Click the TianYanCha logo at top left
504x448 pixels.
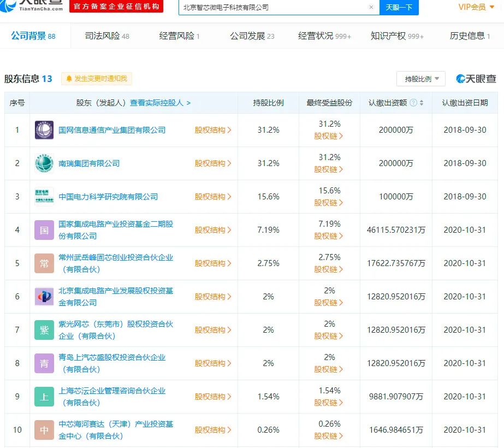click(32, 6)
